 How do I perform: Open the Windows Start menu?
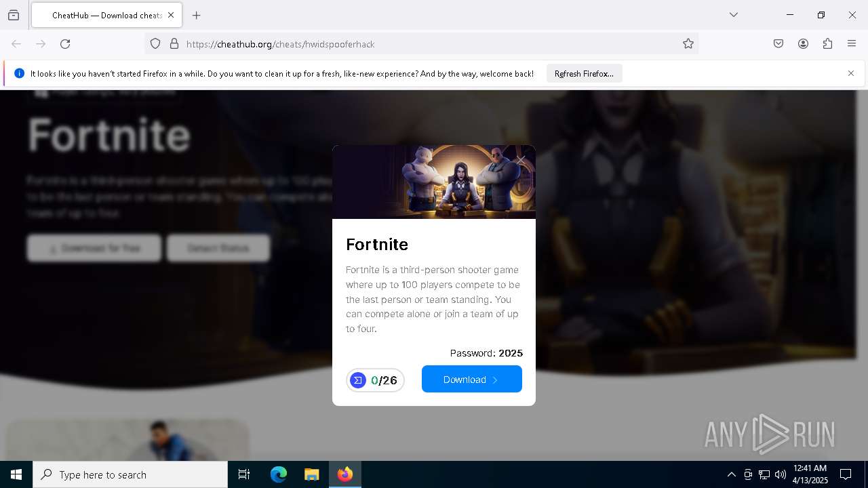coord(16,474)
